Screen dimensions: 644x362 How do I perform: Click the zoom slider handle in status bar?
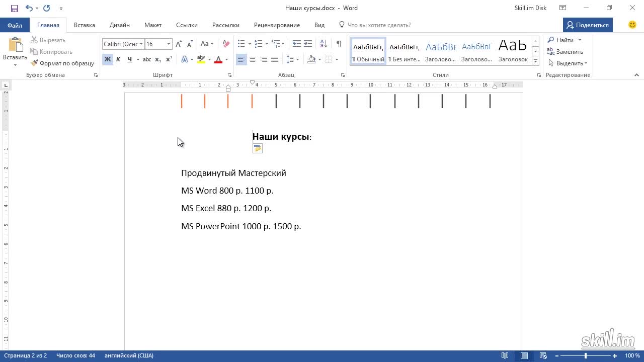(586, 356)
